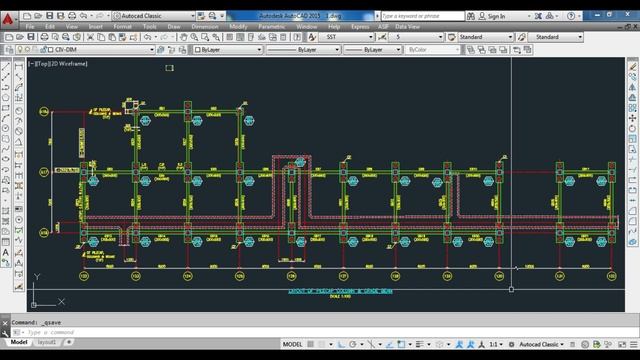Toggle Snap mode in status bar
The height and width of the screenshot is (360, 640).
pyautogui.click(x=322, y=344)
